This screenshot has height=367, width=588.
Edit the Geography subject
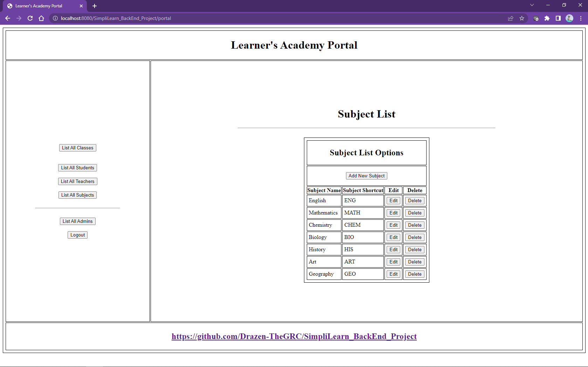point(394,274)
